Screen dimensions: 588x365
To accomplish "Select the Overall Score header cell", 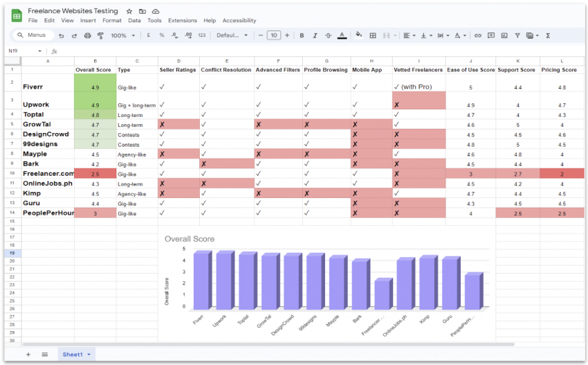I will point(95,70).
